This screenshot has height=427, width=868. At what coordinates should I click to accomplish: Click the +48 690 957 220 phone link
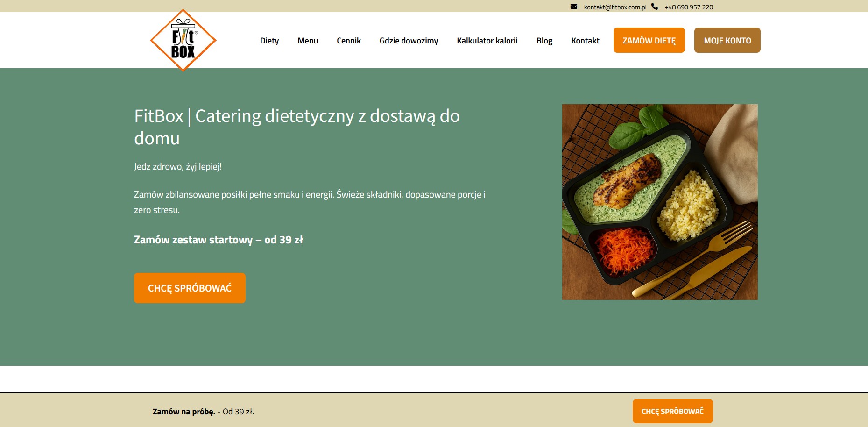point(689,7)
